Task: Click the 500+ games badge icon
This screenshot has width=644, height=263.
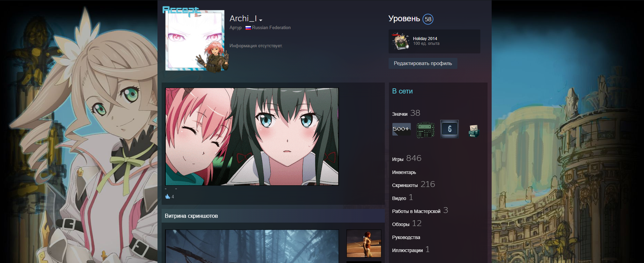Action: click(x=401, y=129)
